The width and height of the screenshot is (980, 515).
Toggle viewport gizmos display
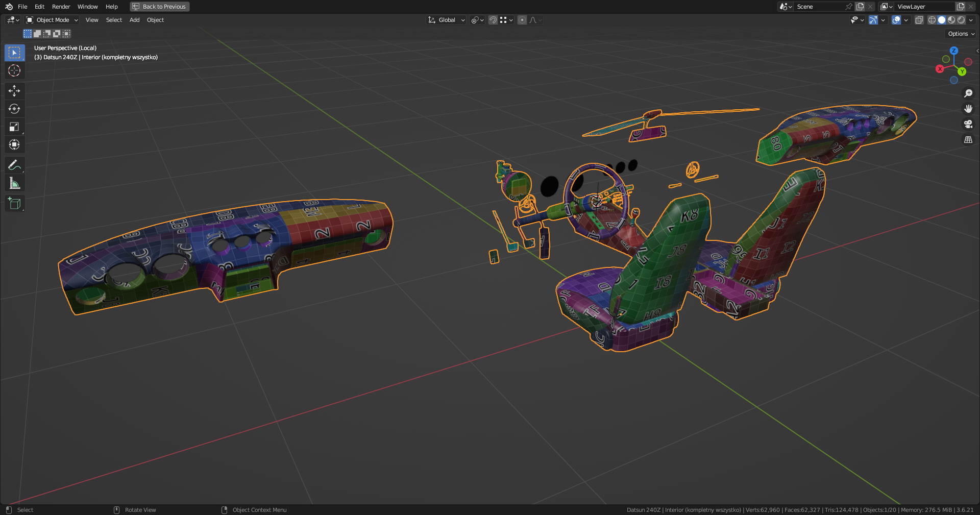click(873, 20)
